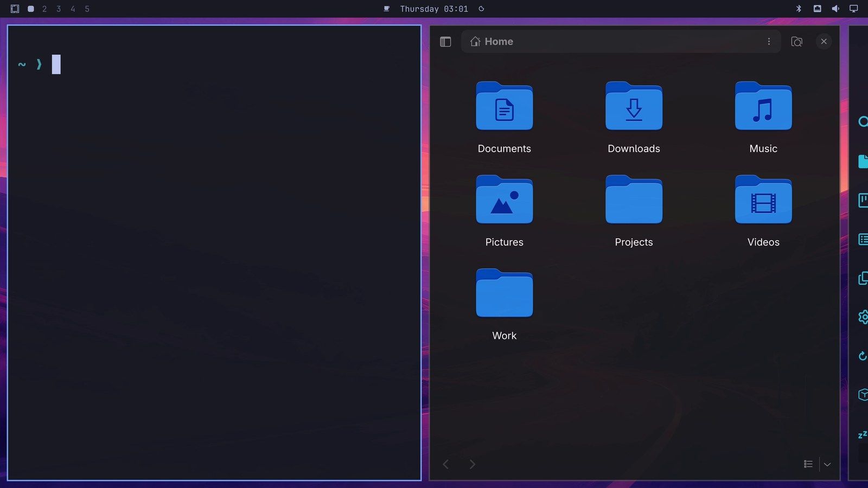Toggle the file manager sidebar panel
This screenshot has height=488, width=868.
point(445,42)
